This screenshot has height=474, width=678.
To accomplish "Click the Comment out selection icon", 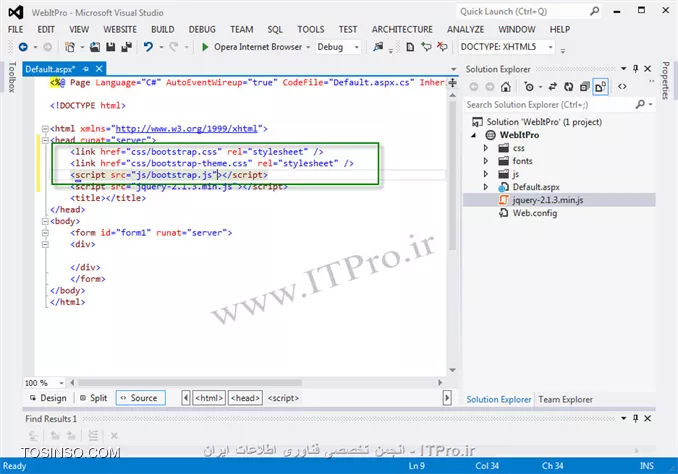I will click(426, 47).
